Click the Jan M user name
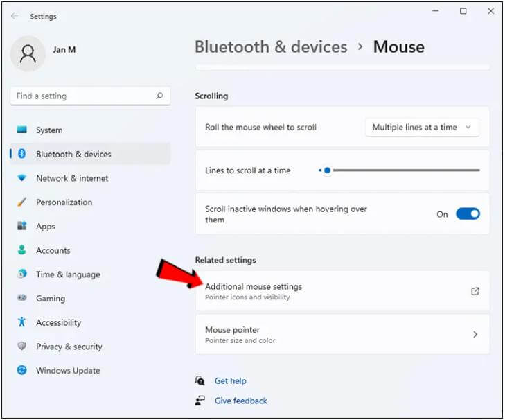The image size is (505, 420). coord(64,50)
